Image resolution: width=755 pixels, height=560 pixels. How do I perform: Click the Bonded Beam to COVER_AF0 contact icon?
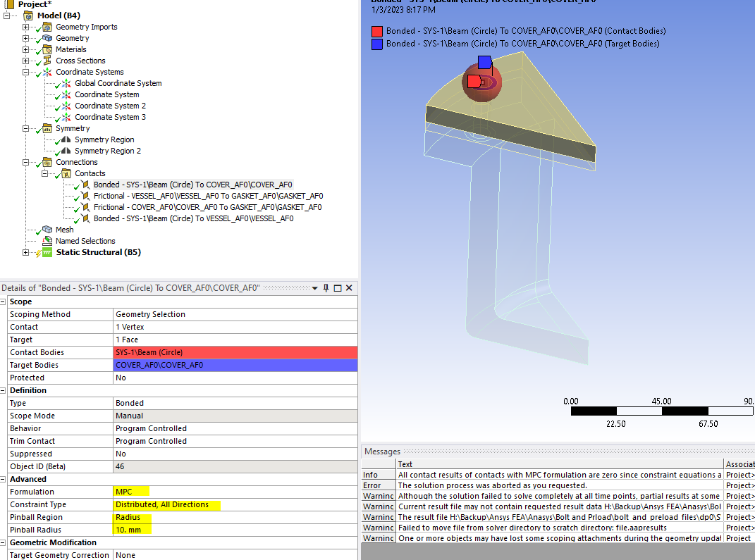point(85,185)
